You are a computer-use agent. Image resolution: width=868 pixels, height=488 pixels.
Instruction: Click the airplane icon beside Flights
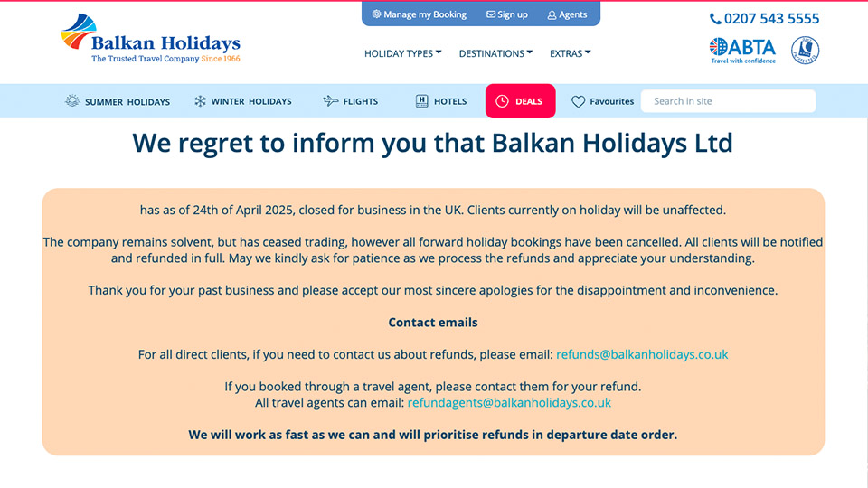(x=331, y=101)
